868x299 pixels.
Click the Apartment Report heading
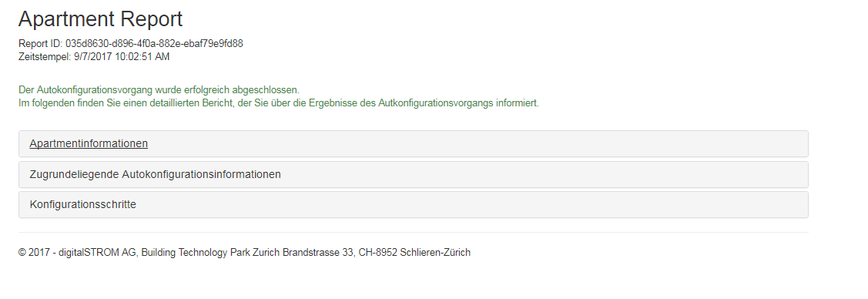pos(100,18)
